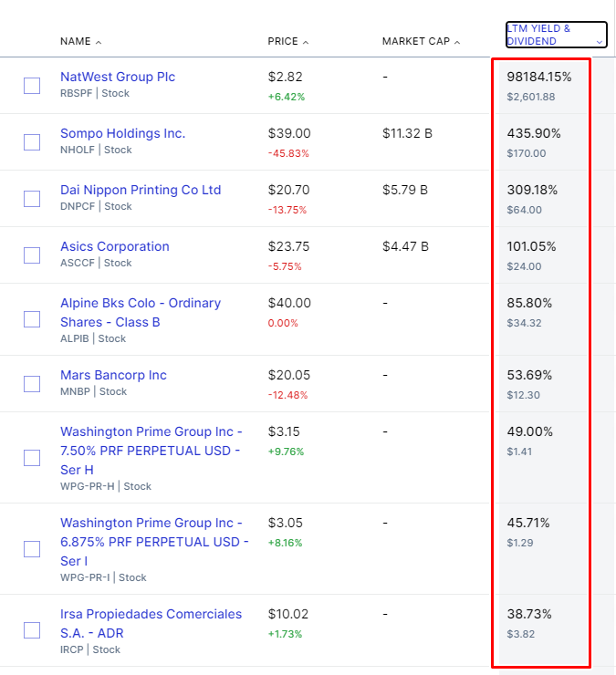Tick the Sompo Holdings Inc. checkbox
Screen dimensions: 616x675
tap(32, 142)
